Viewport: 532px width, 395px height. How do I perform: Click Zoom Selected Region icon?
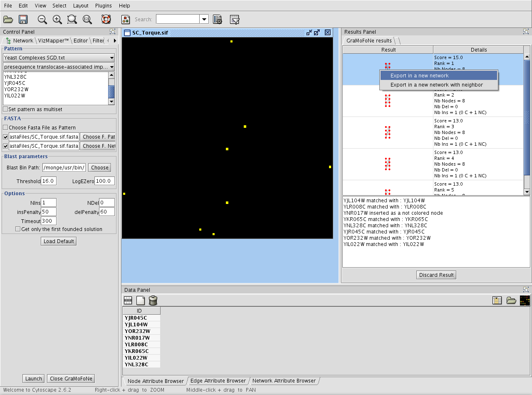click(x=72, y=19)
